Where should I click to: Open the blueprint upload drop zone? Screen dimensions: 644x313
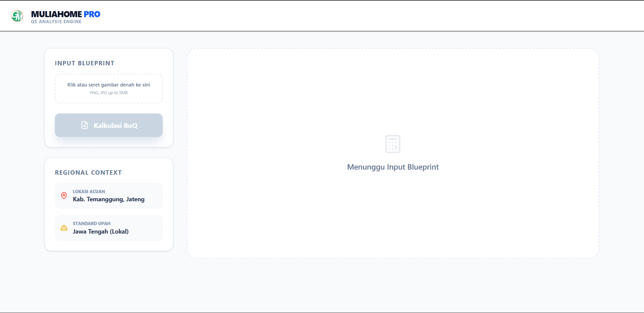click(109, 89)
